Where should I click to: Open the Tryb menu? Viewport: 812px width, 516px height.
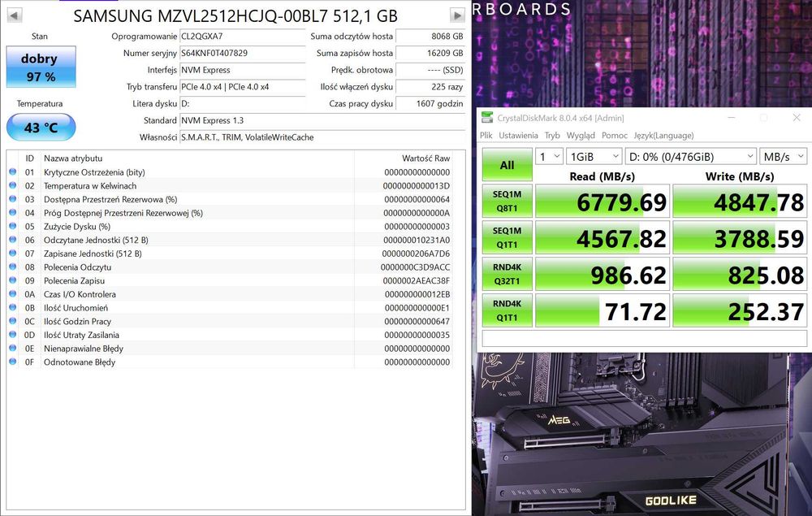click(552, 135)
